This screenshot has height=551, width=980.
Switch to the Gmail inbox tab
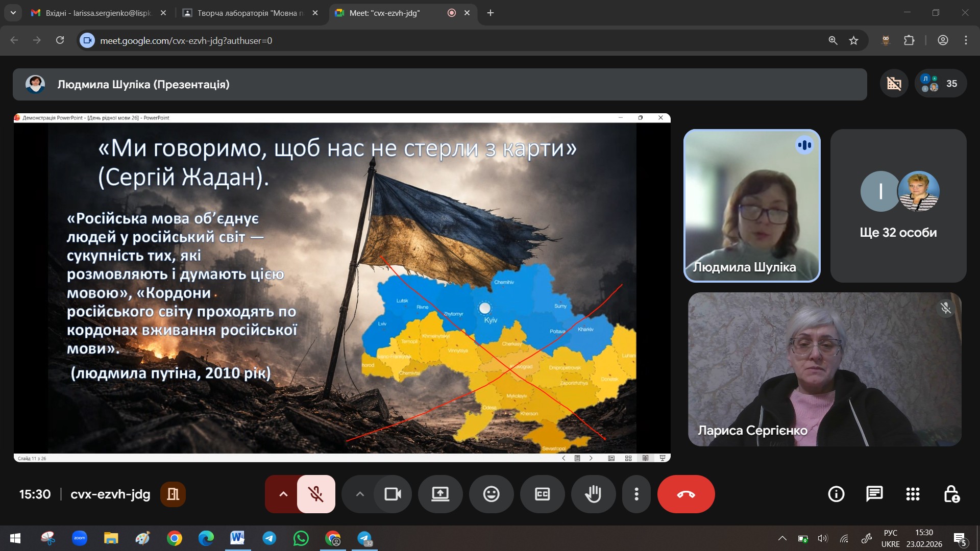click(x=97, y=13)
